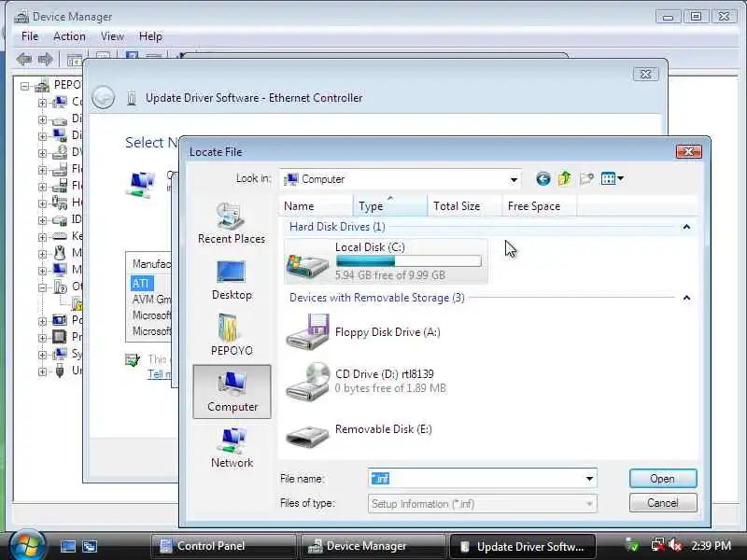This screenshot has width=747, height=560.
Task: Click the Safely Remove Hardware tray icon
Action: click(x=632, y=545)
